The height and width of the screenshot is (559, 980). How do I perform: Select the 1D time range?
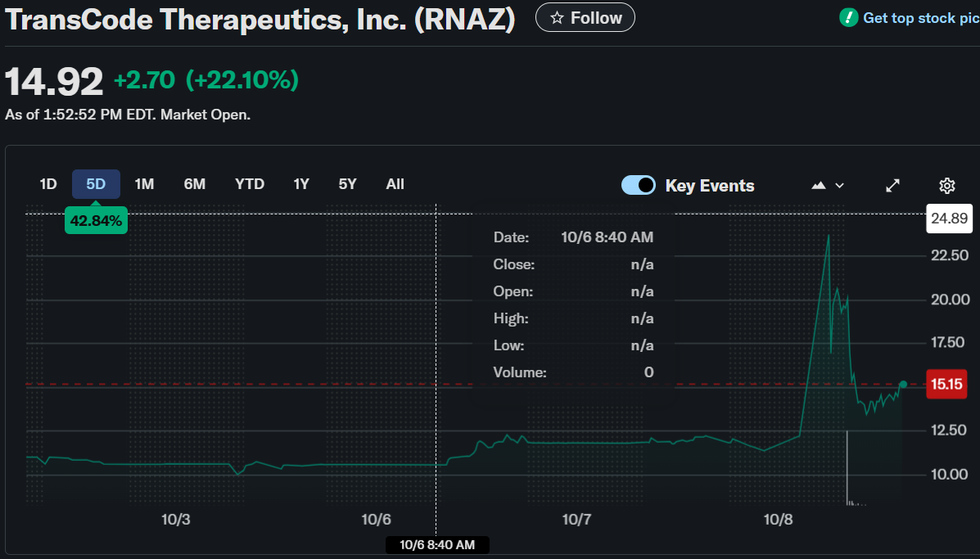pyautogui.click(x=48, y=184)
